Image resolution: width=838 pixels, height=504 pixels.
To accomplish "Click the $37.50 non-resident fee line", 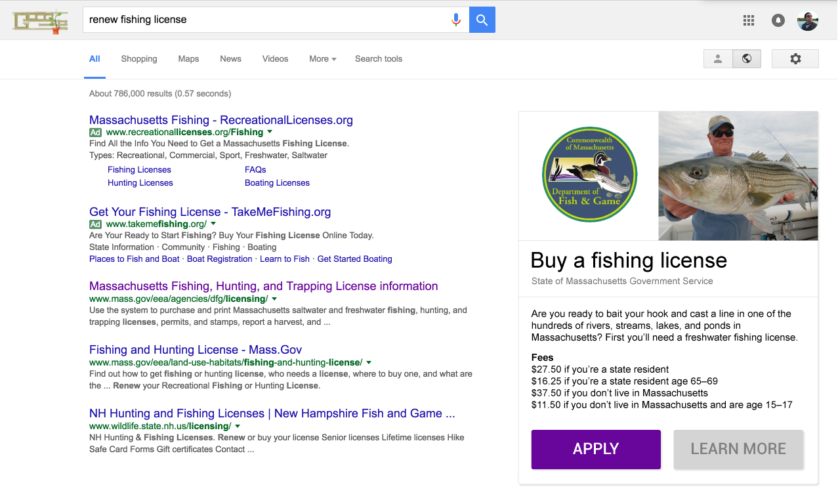I will pyautogui.click(x=619, y=393).
